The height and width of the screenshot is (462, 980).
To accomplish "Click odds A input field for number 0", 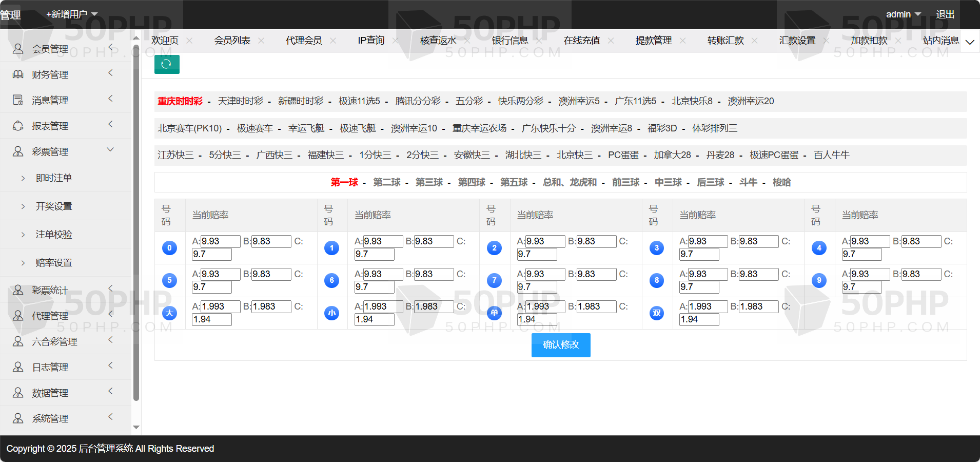I will 220,241.
